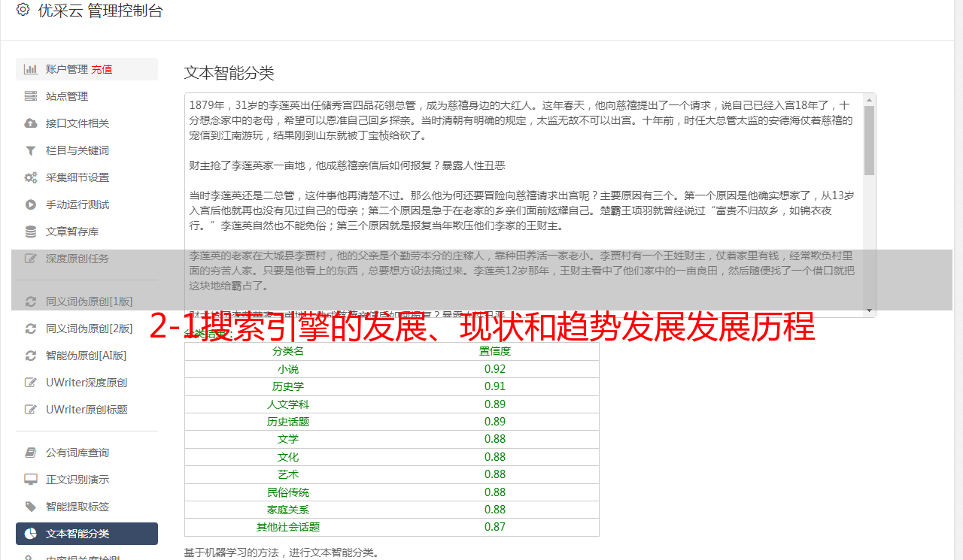Click the edit icon for 深度原创任务
The height and width of the screenshot is (560, 963).
point(31,259)
